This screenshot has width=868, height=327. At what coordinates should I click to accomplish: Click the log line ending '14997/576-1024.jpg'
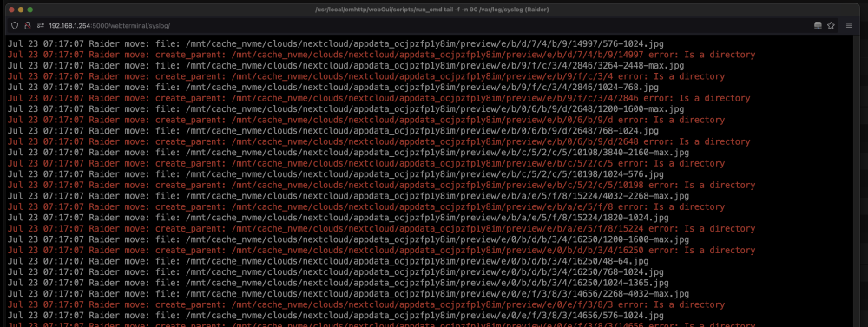(336, 43)
